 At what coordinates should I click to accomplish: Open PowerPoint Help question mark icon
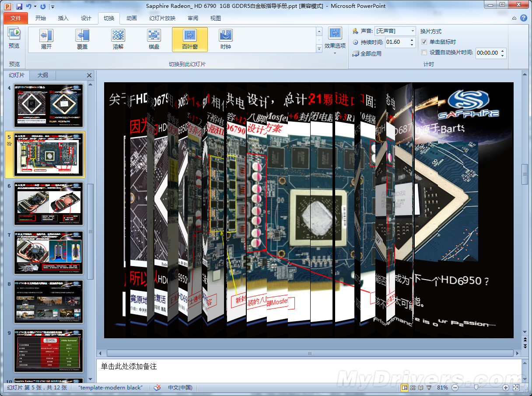click(524, 18)
